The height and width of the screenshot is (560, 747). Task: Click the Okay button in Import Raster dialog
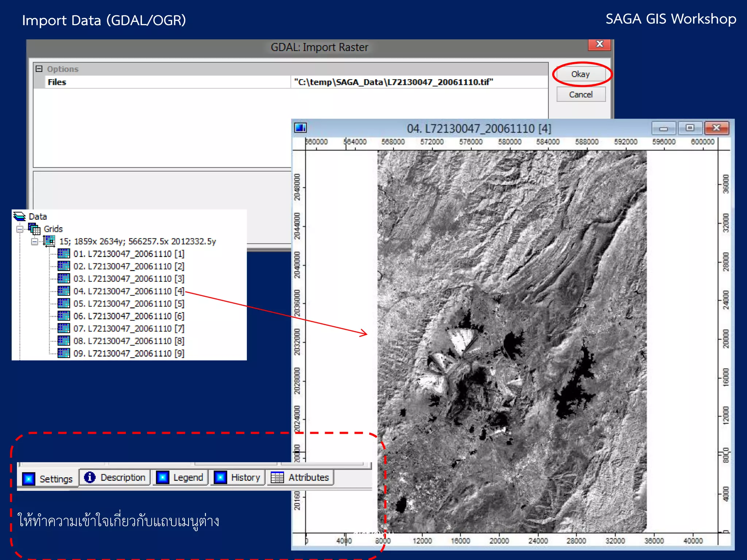click(x=581, y=74)
